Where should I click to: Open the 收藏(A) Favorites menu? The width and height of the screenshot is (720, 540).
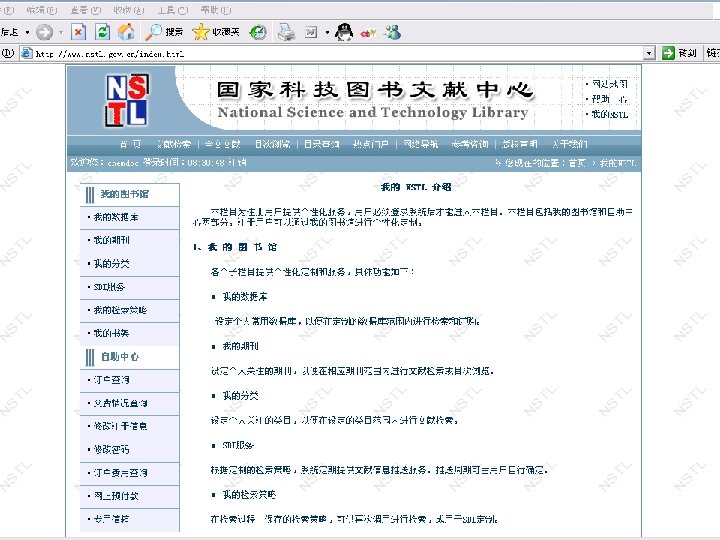click(x=129, y=10)
